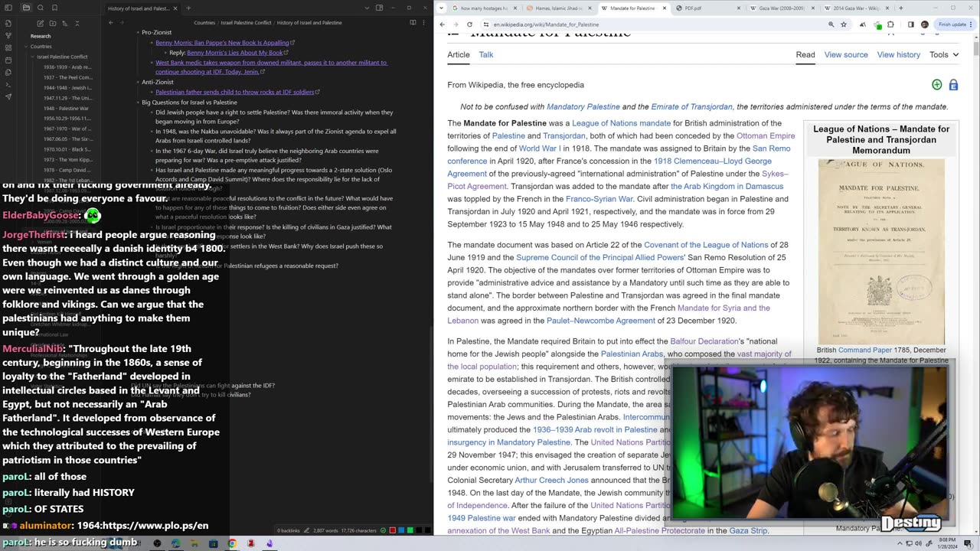Screen dimensions: 980x551
Task: Open the Chrome side panel icon
Action: (911, 24)
